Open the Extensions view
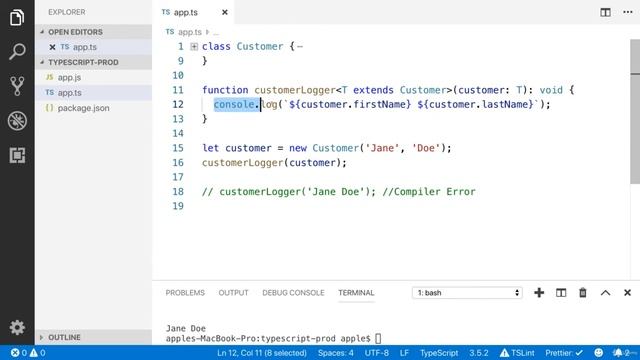Viewport: 640px width, 360px height. coord(17,156)
